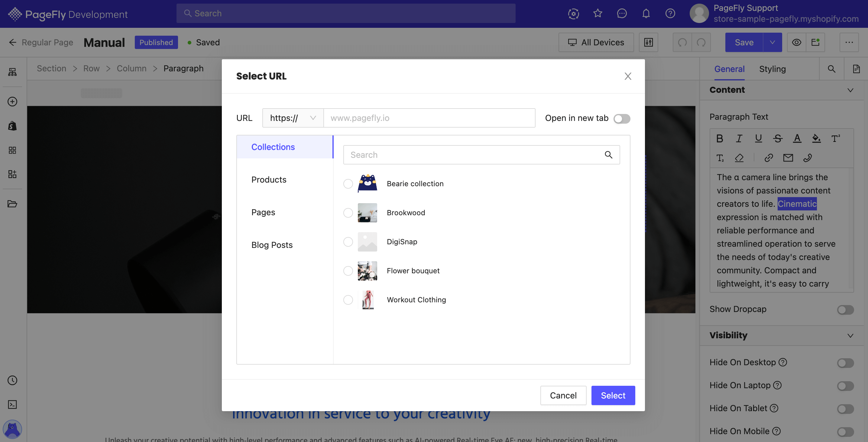Click the add element plus icon
The image size is (868, 442).
tap(12, 102)
